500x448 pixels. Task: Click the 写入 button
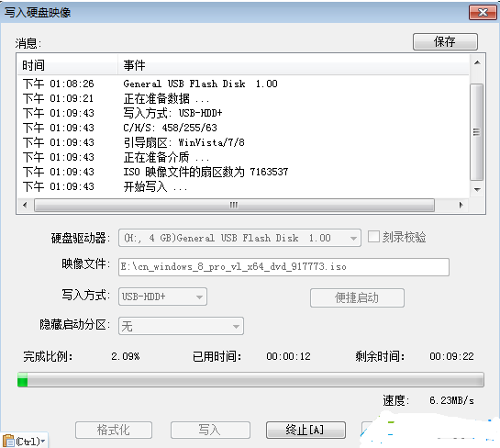[x=210, y=430]
